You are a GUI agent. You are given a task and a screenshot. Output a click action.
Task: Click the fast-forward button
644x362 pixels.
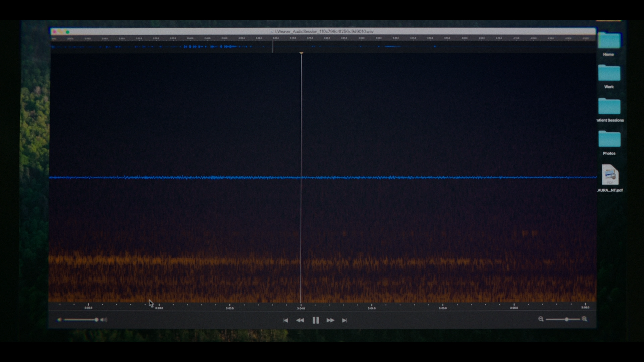[330, 320]
